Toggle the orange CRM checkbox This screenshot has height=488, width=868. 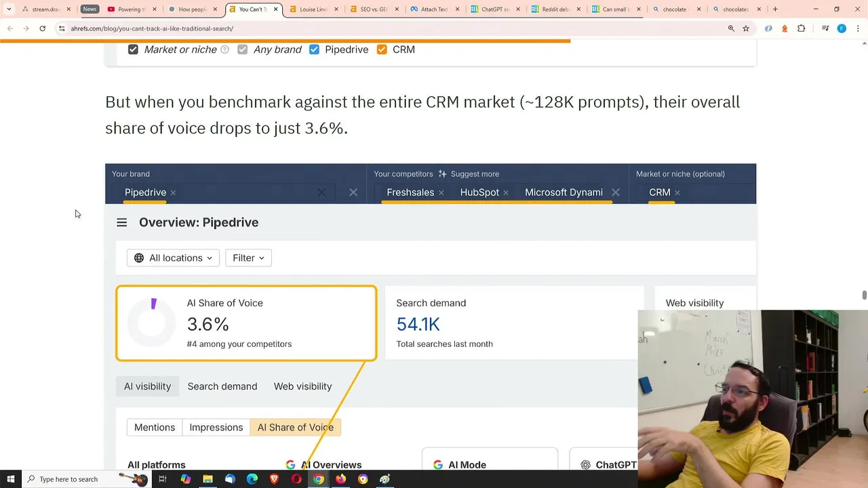[x=382, y=49]
